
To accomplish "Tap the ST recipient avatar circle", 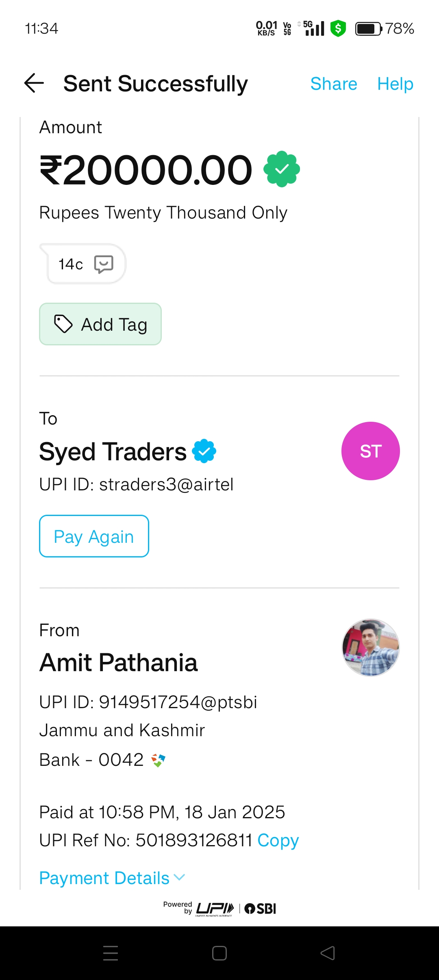I will [x=370, y=451].
